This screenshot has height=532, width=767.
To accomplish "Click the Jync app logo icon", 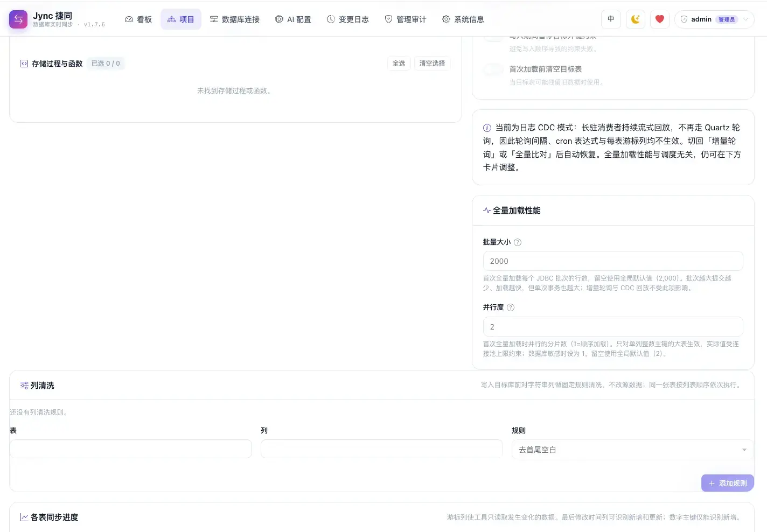I will click(x=18, y=19).
